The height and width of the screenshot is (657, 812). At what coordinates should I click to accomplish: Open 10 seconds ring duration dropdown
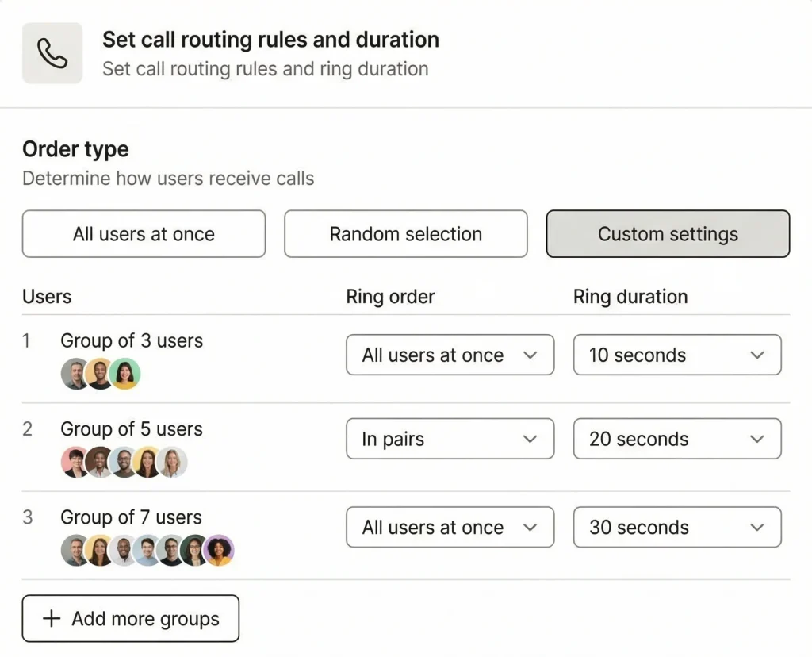676,355
